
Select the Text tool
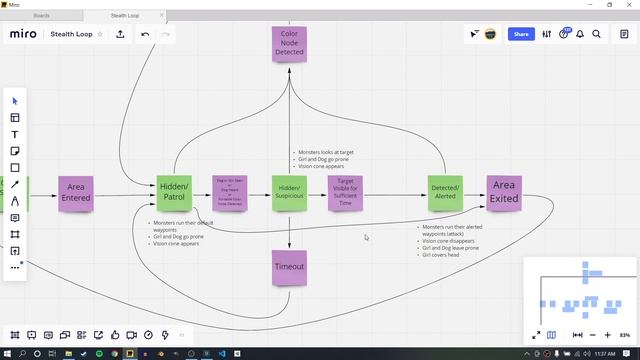click(x=15, y=135)
